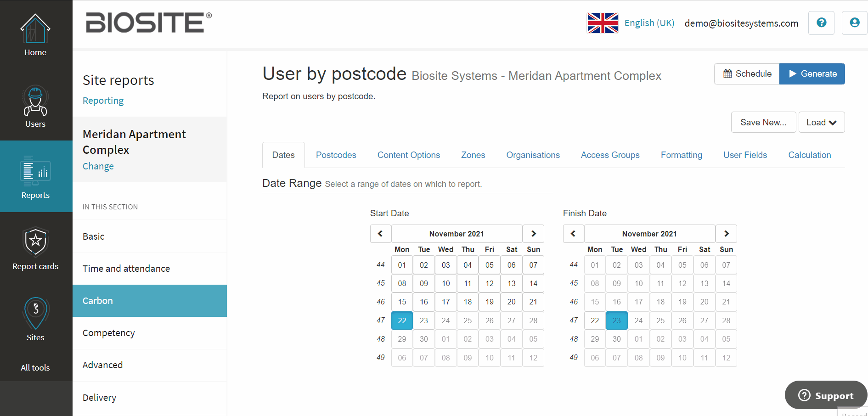Open the Users worker icon

click(35, 101)
